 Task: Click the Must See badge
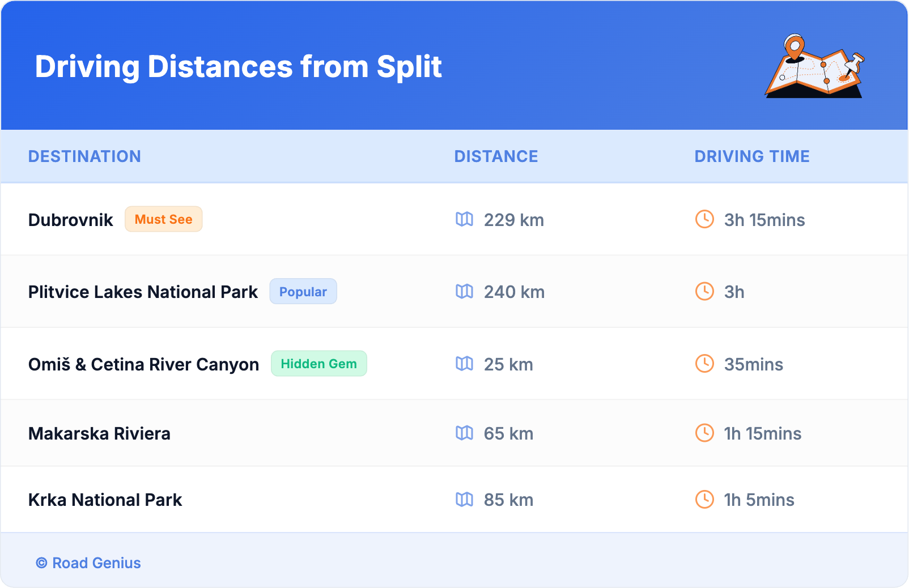coord(163,219)
